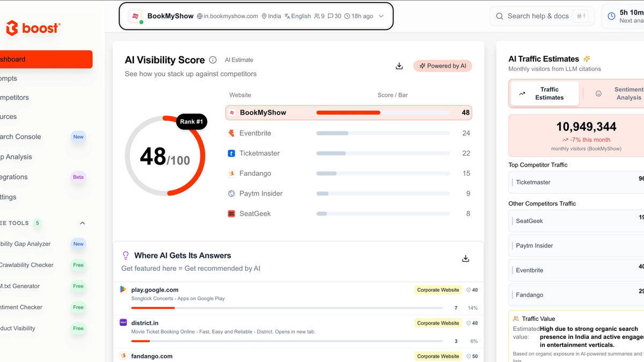Click the clock icon showing 18h ago
Screen dimensions: 644x362
pos(347,16)
